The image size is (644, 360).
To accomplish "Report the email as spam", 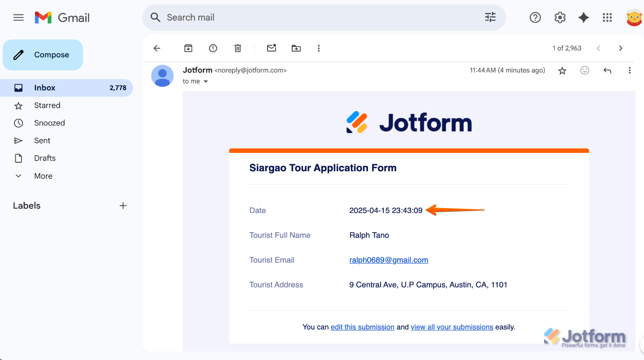I will 213,48.
